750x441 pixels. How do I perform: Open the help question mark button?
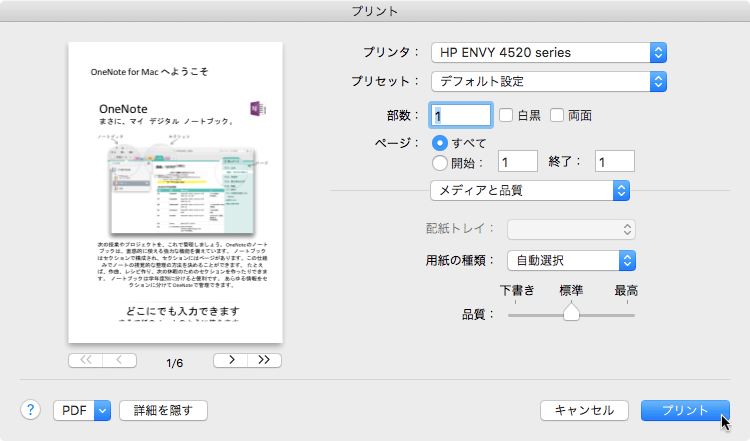30,410
